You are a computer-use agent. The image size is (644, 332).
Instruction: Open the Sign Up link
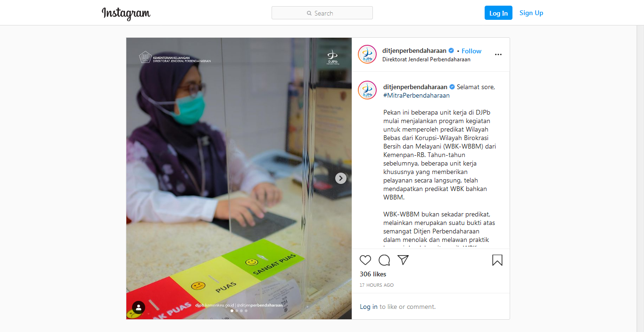531,13
